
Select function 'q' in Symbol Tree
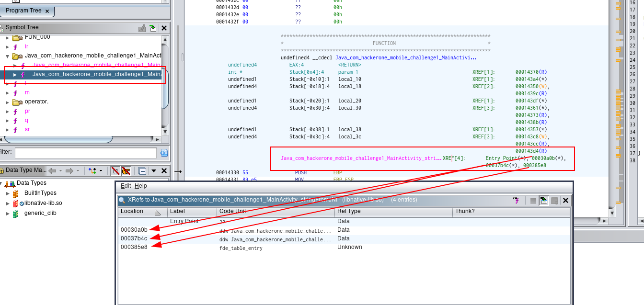click(x=26, y=120)
